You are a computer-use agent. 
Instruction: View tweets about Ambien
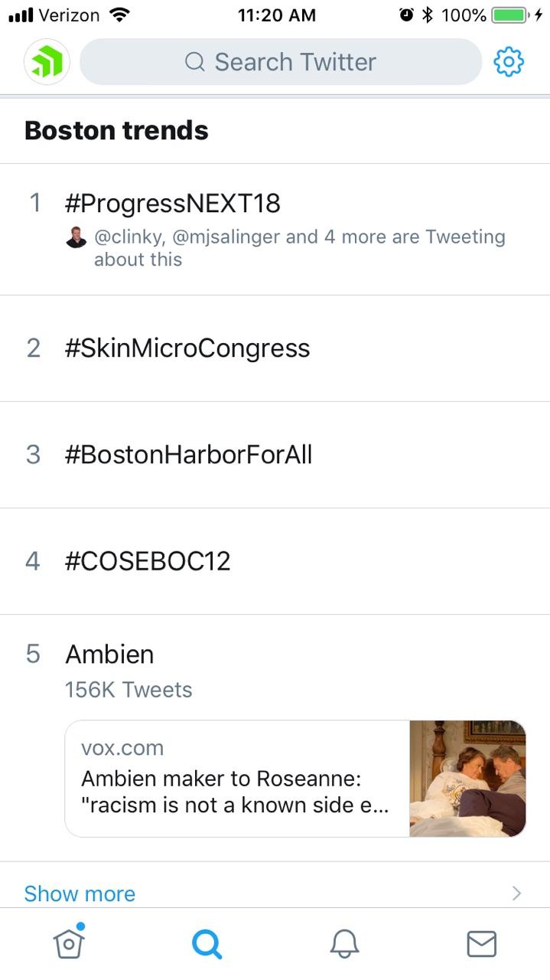(109, 654)
